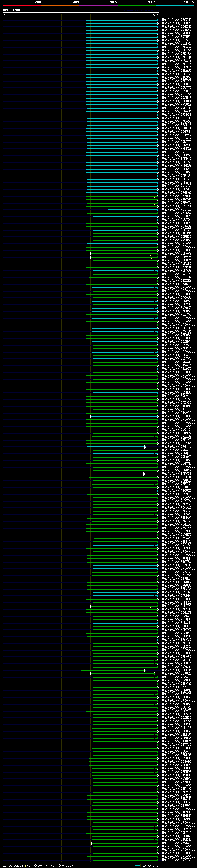Select the UniRef100_P14152 label
Image resolution: width=197 pixels, height=868 pixels.
click(x=177, y=525)
